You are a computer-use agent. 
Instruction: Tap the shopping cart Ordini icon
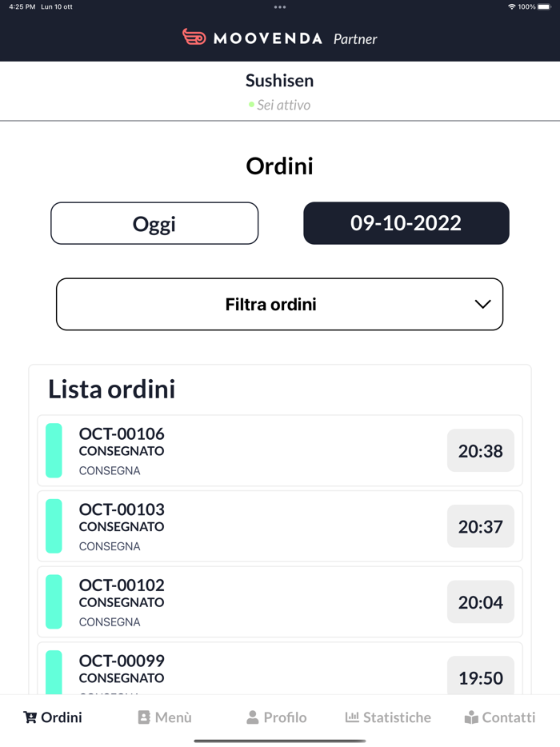tap(30, 717)
